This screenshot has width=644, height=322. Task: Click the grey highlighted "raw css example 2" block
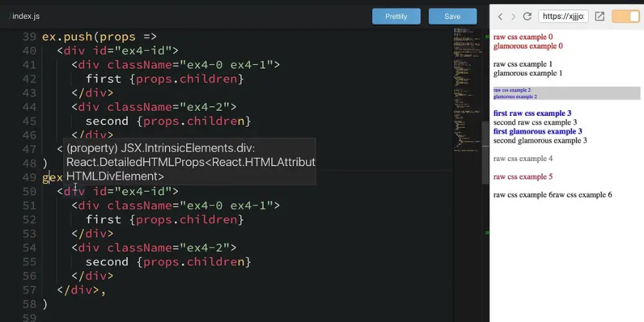coord(567,93)
